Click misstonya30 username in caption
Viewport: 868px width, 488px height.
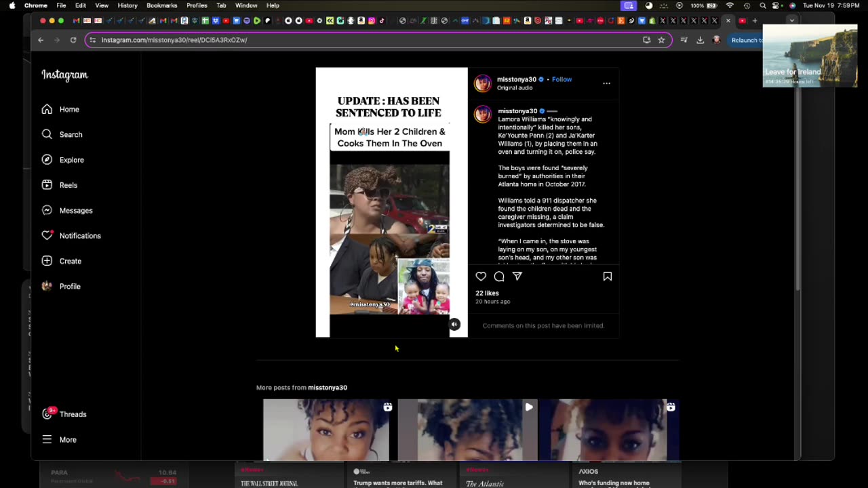(517, 111)
